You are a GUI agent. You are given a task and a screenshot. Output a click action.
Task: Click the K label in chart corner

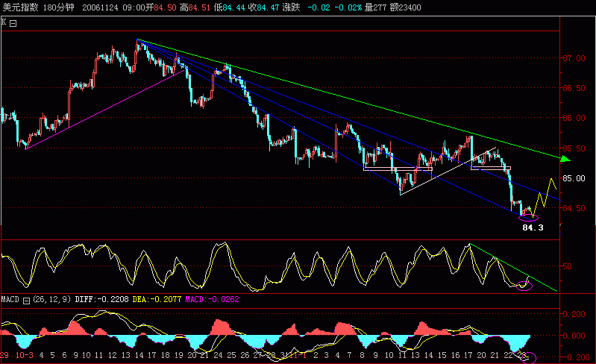coord(4,22)
